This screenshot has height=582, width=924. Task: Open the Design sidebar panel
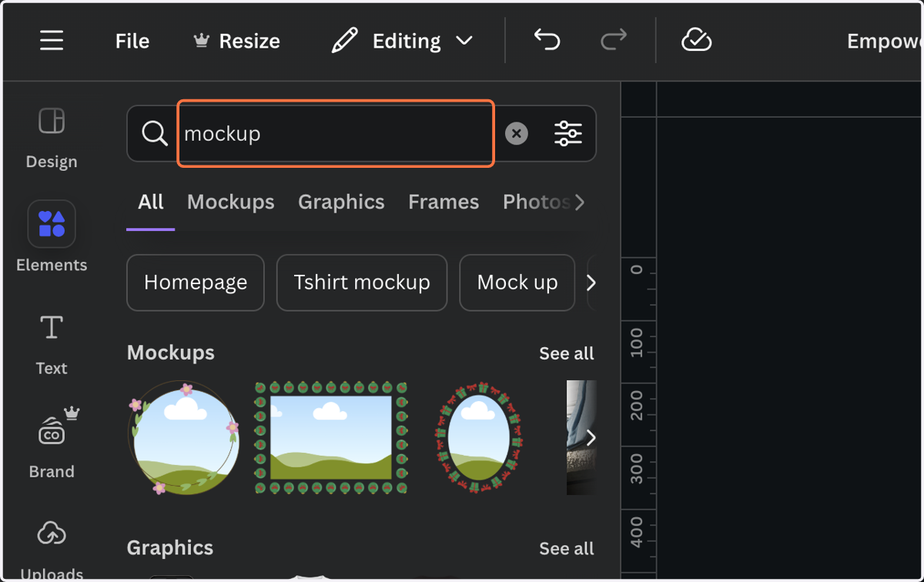tap(52, 138)
